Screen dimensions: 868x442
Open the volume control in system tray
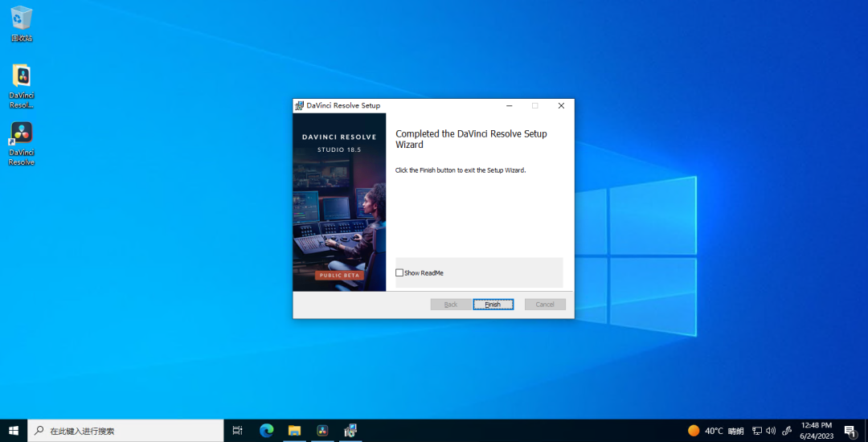point(771,431)
